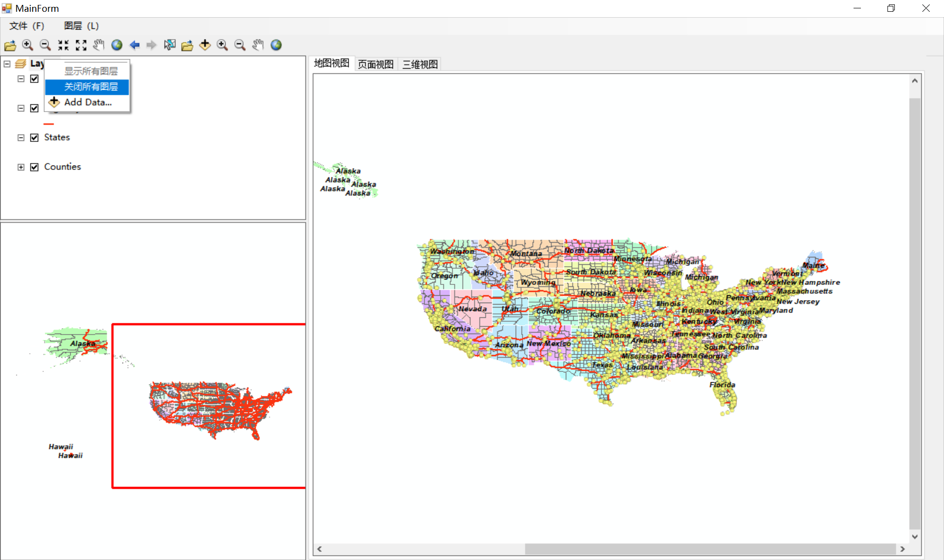Image resolution: width=944 pixels, height=560 pixels.
Task: Go back to previous extent blue arrow
Action: coord(134,45)
